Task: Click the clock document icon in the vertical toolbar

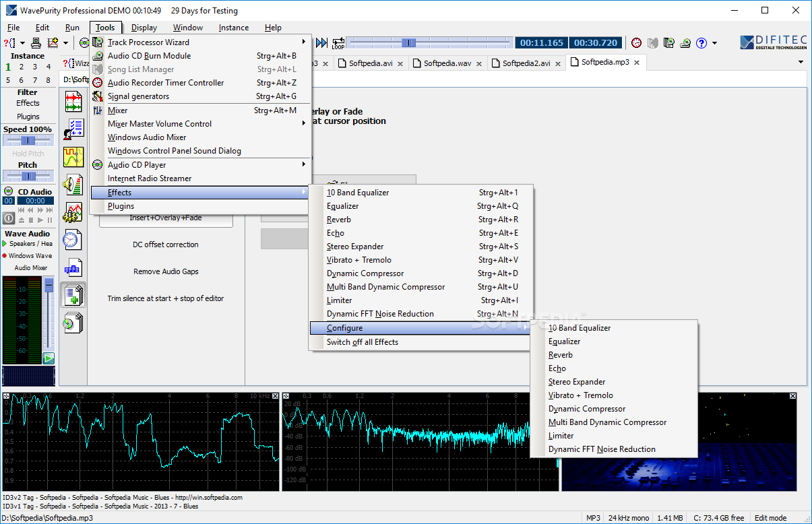Action: click(x=73, y=239)
